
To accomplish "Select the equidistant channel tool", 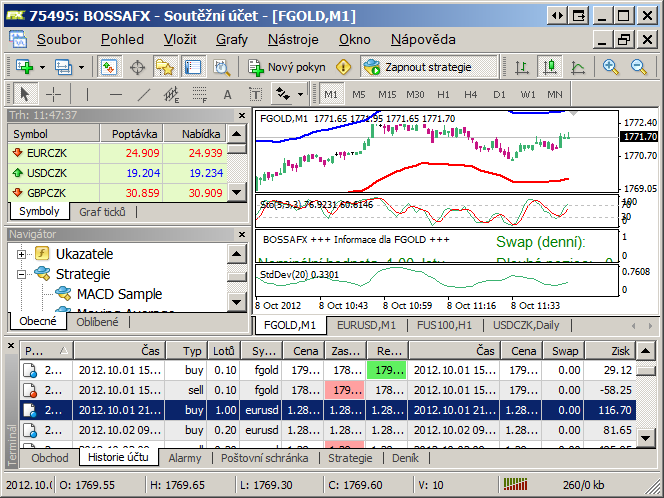I will (172, 94).
